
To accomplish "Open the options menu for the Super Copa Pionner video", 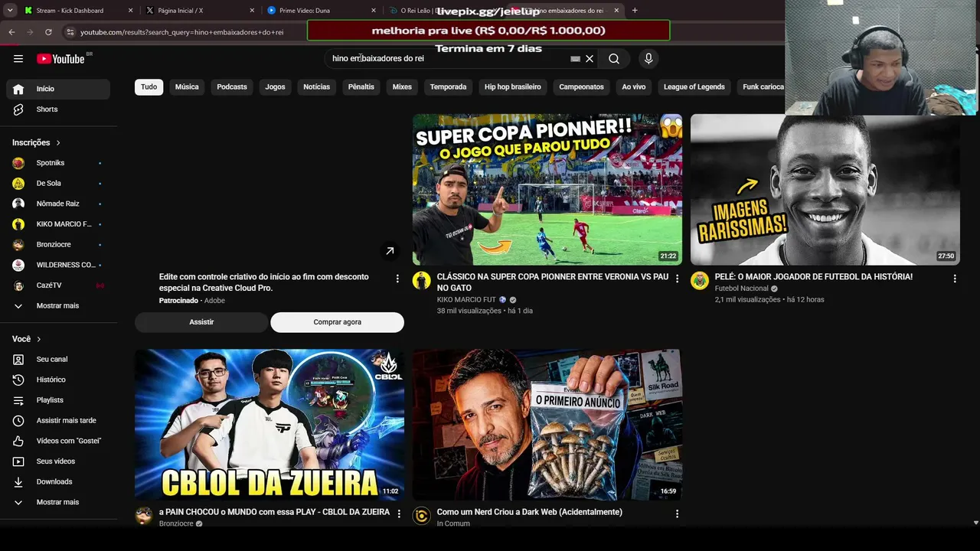I will 677,279.
